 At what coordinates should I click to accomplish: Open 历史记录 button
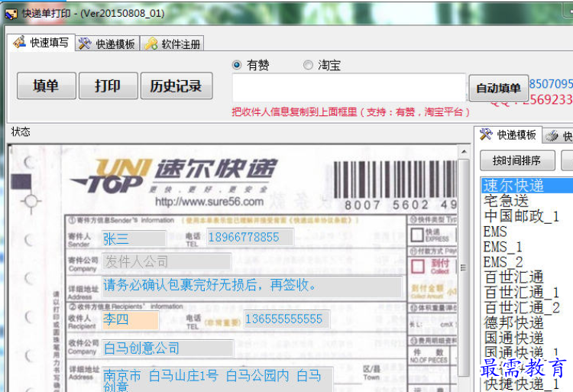(176, 86)
